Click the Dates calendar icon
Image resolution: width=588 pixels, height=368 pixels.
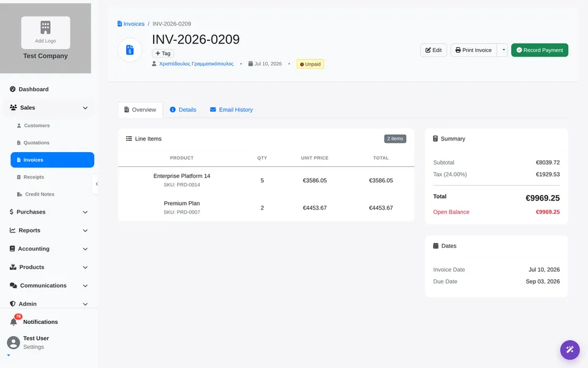(435, 246)
